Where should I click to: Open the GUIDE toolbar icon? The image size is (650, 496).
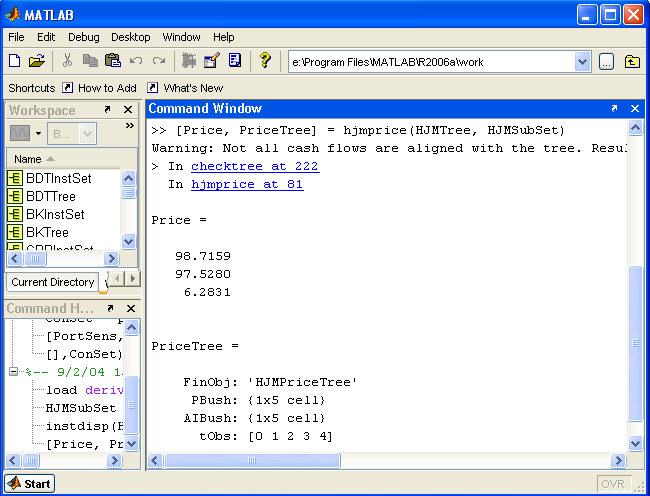(211, 61)
